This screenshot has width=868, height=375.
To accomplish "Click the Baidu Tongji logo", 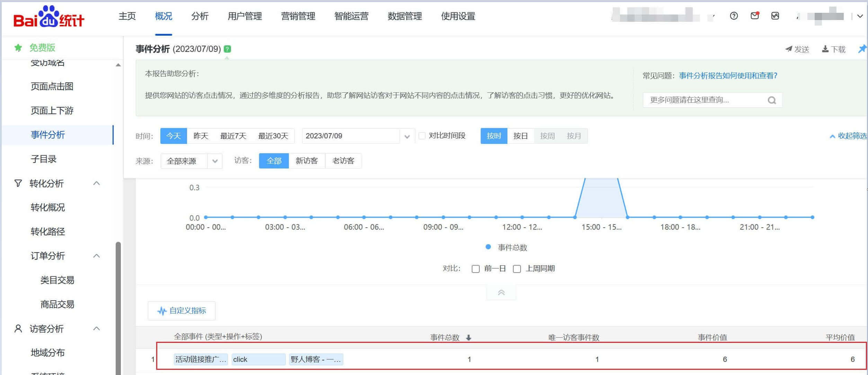I will pyautogui.click(x=49, y=17).
